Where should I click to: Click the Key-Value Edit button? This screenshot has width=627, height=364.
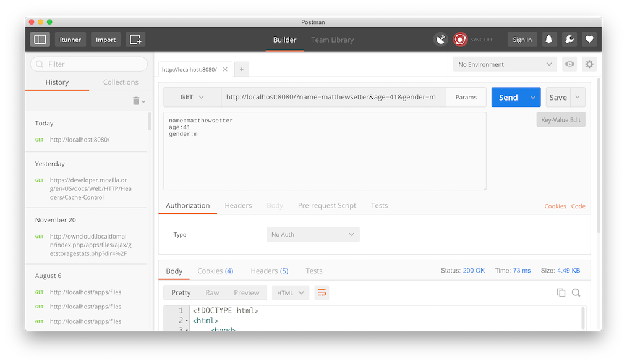(x=561, y=120)
